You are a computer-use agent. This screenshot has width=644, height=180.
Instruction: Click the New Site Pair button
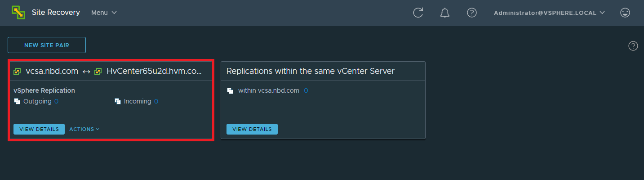(x=47, y=45)
